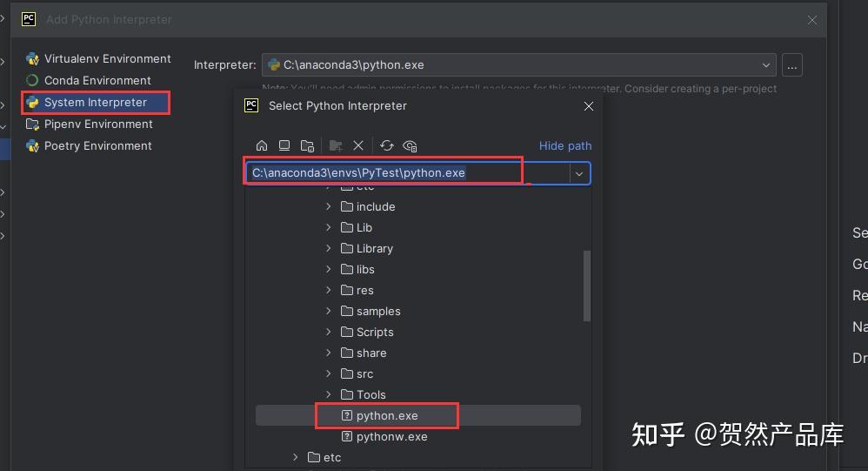The height and width of the screenshot is (471, 868).
Task: Click the Poetry Environment python icon
Action: (33, 145)
